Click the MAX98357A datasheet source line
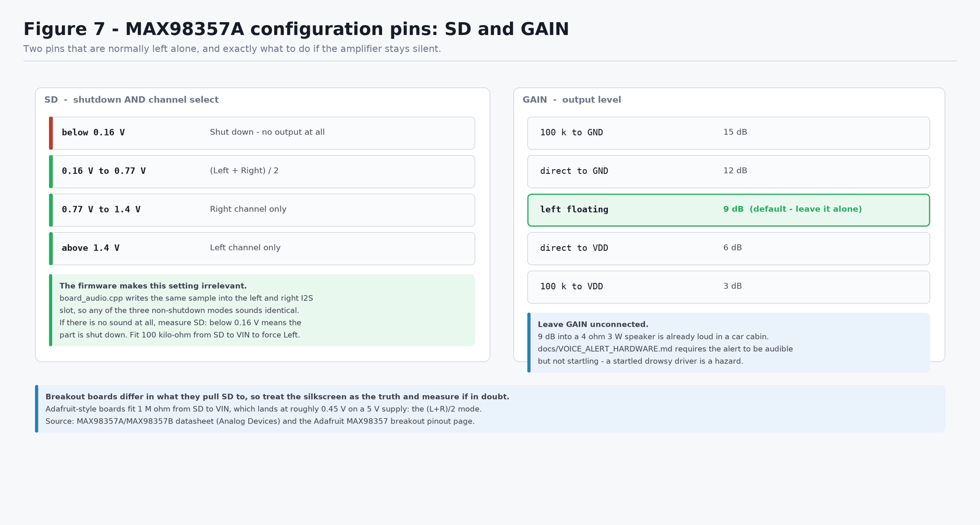This screenshot has width=980, height=525. click(x=260, y=421)
